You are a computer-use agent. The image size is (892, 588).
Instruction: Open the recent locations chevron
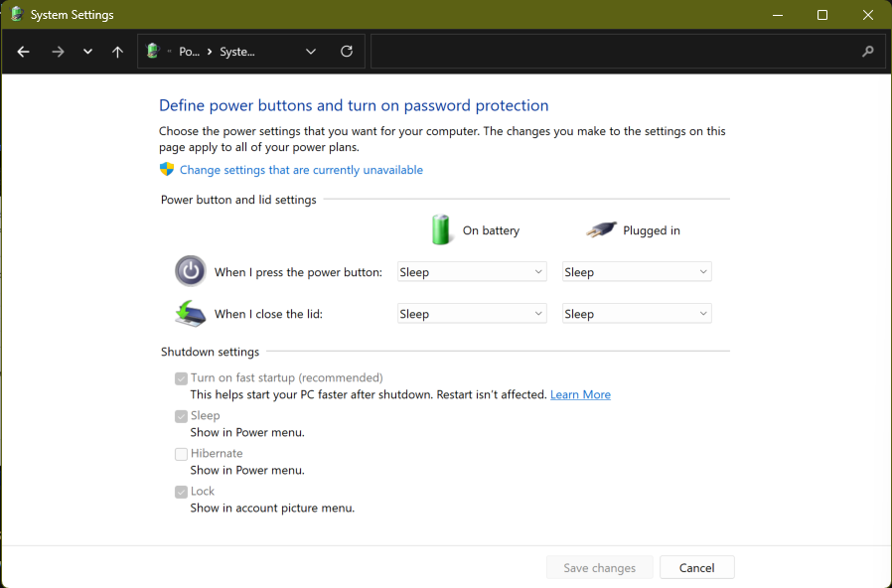coord(87,52)
